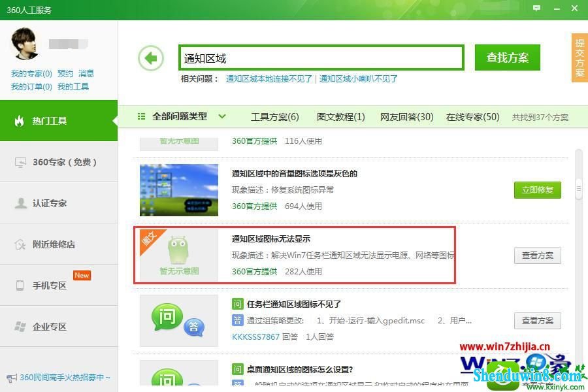Click the megaphone icon at sidebar bottom
Viewport: 588px width, 392px height.
[12, 378]
